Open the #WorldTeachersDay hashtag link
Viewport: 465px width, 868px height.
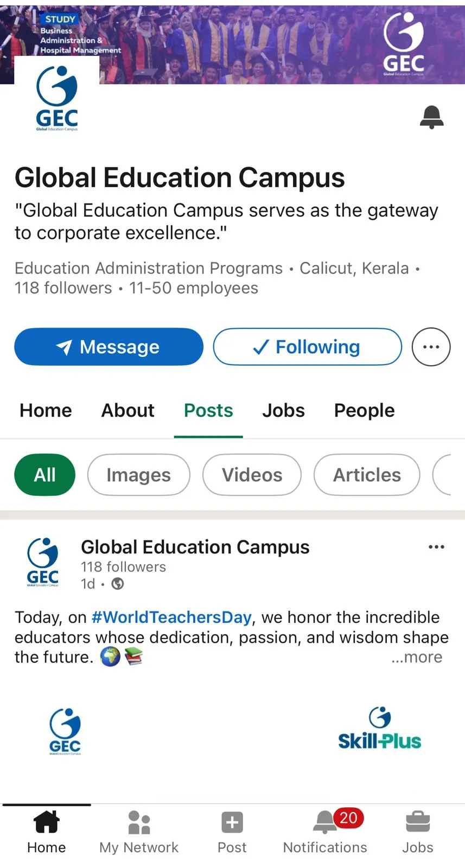coord(171,617)
